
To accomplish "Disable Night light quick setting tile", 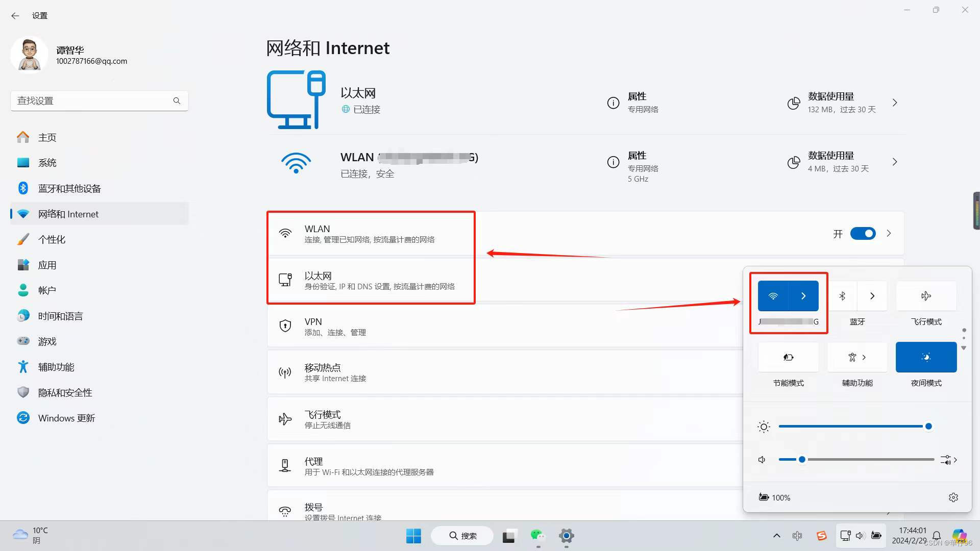I will pos(926,357).
